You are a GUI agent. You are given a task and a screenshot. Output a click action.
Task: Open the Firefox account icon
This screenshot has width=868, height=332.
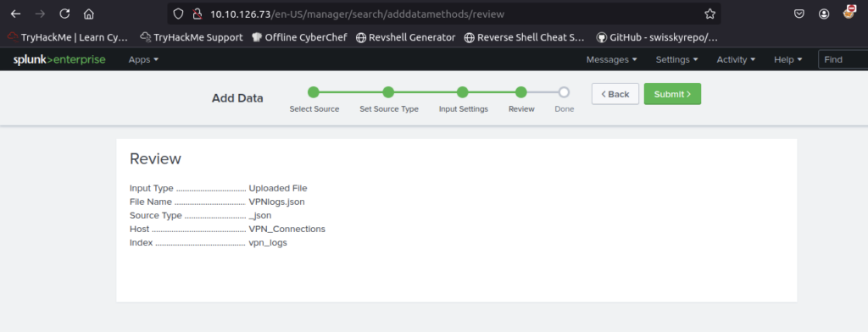coord(824,14)
